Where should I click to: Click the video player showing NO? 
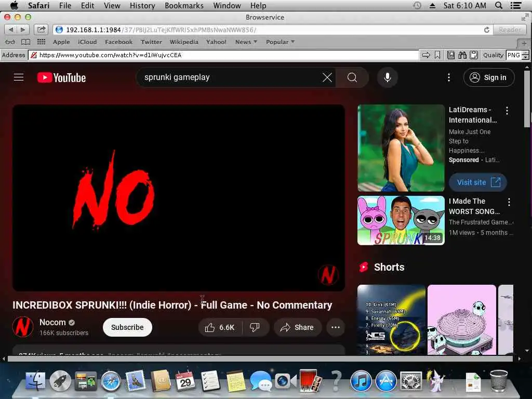click(x=179, y=198)
